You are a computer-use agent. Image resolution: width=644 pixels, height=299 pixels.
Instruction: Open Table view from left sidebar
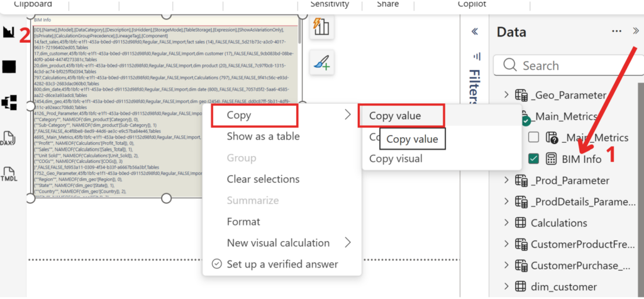(9, 66)
